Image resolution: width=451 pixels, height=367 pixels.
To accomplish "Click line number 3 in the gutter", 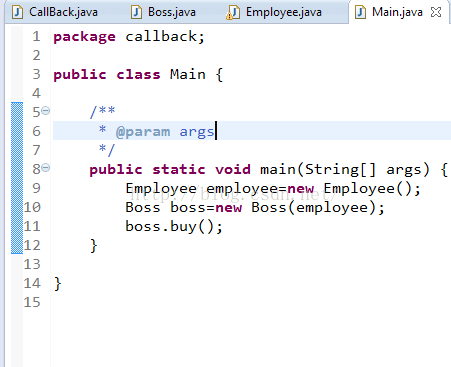I will tap(36, 74).
